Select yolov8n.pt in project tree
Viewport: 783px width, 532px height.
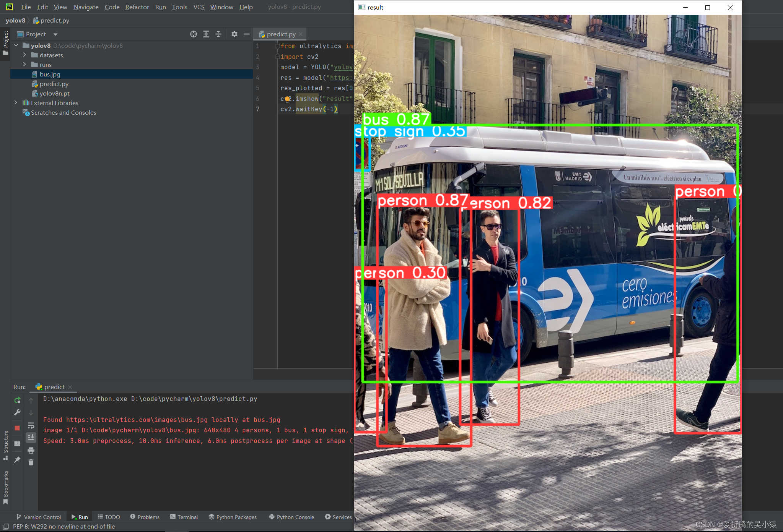pyautogui.click(x=54, y=93)
